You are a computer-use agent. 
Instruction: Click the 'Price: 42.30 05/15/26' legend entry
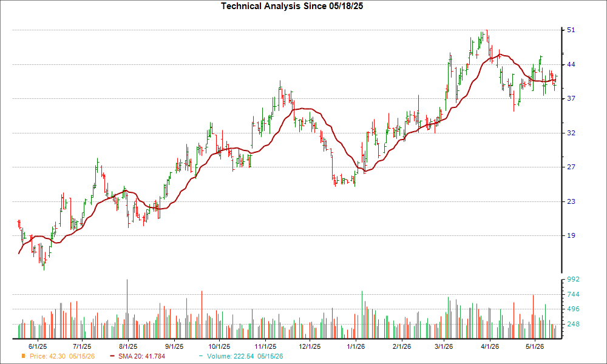(x=62, y=356)
